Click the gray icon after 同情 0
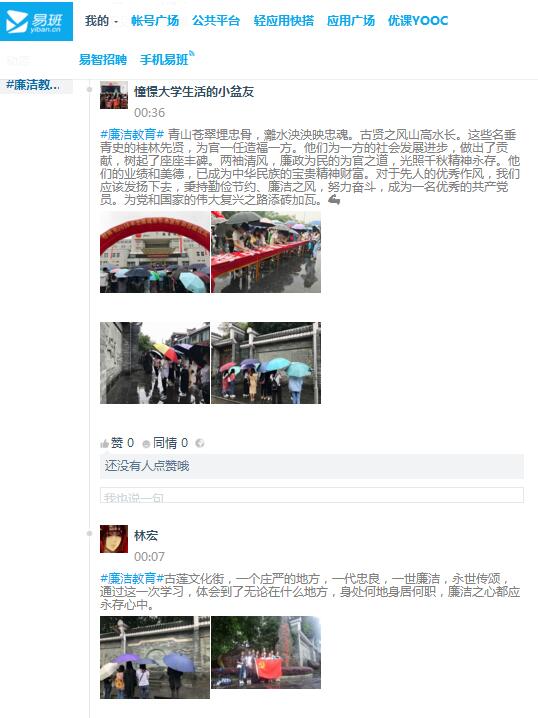The width and height of the screenshot is (538, 718). pyautogui.click(x=200, y=443)
